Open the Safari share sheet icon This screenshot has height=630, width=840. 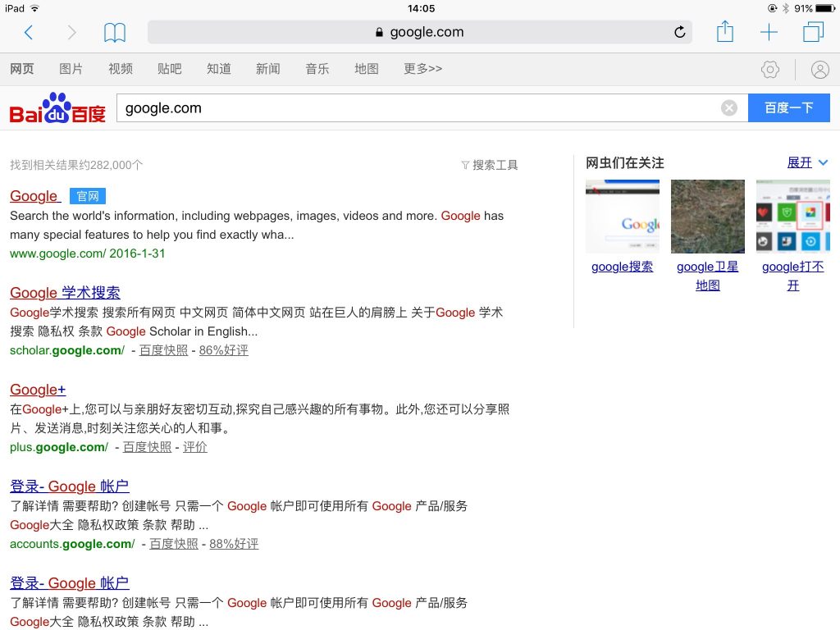tap(725, 31)
